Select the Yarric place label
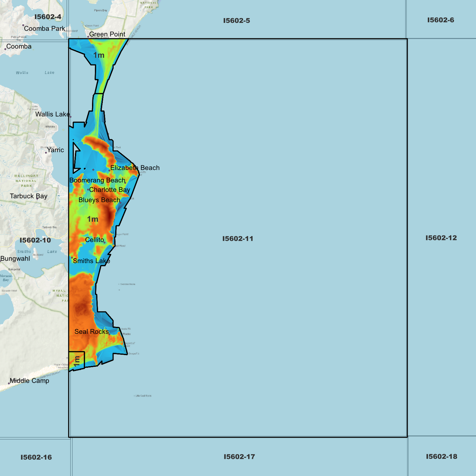 click(56, 150)
